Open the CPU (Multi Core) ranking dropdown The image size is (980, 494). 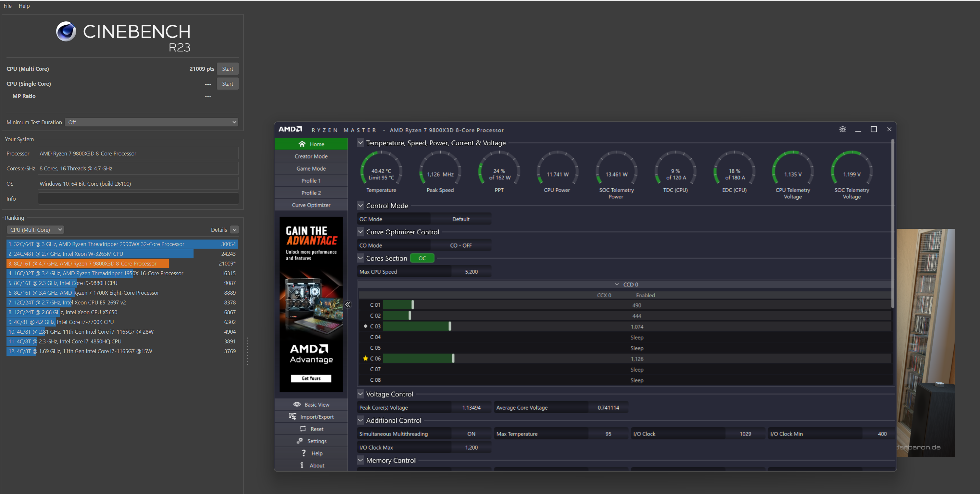(35, 230)
